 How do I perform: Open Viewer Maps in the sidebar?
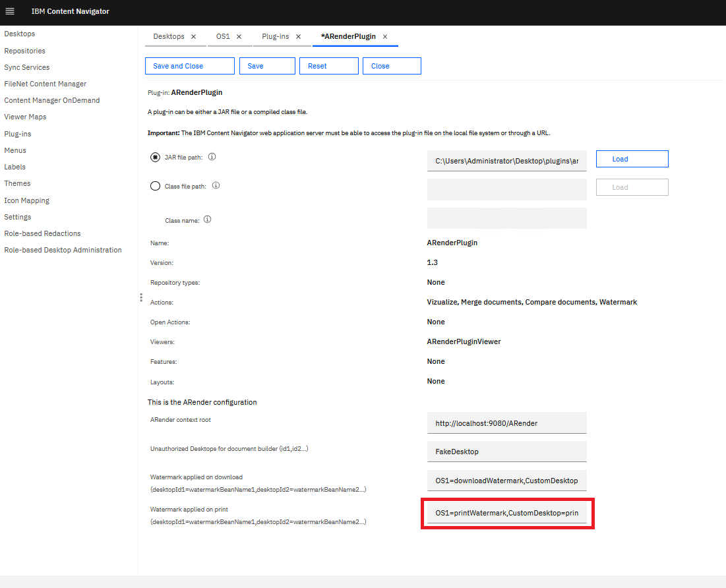tap(25, 117)
